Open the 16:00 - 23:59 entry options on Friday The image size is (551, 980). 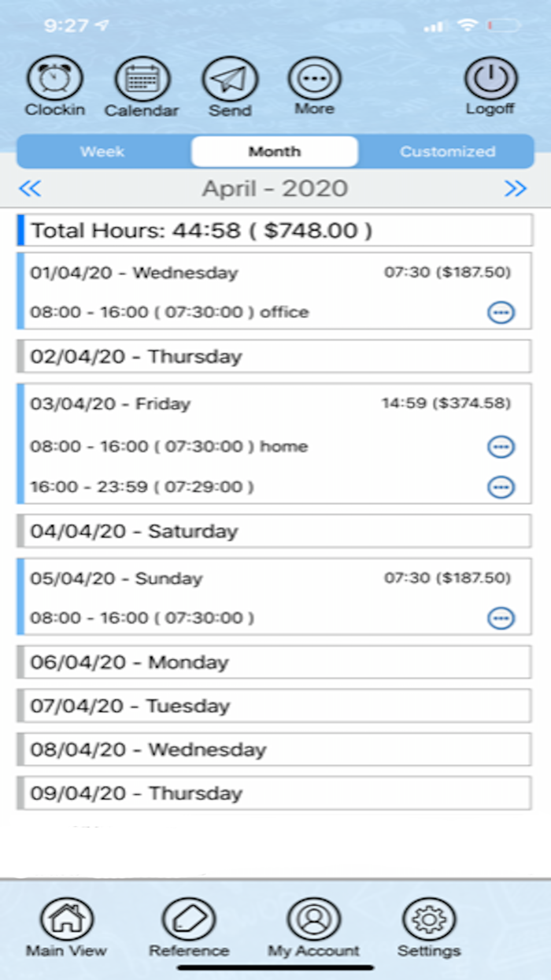[x=502, y=487]
